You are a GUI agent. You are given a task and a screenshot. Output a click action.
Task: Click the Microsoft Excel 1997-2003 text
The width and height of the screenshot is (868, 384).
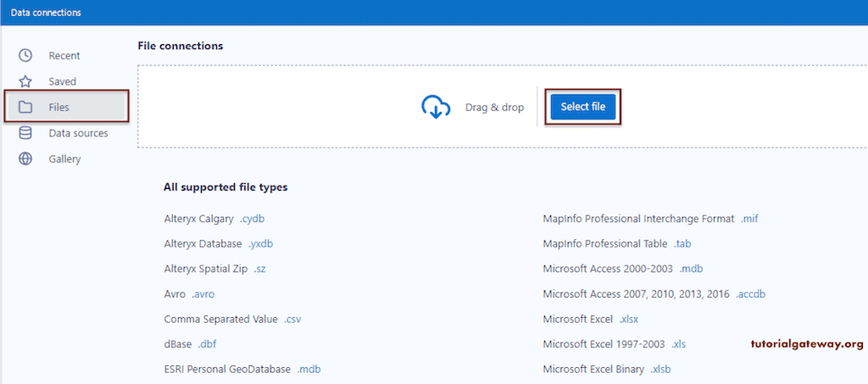pyautogui.click(x=604, y=344)
